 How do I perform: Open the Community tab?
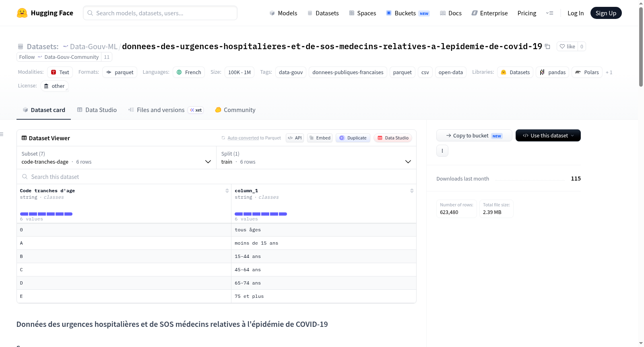pyautogui.click(x=235, y=110)
